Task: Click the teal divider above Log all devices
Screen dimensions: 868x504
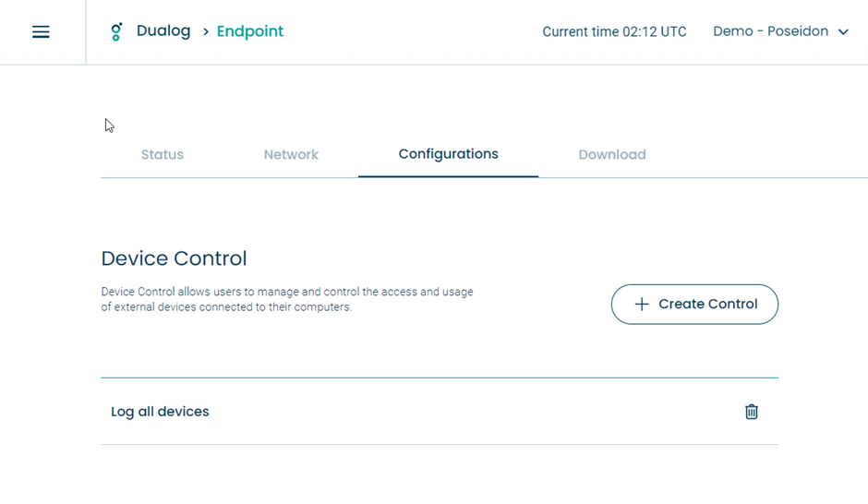Action: 440,378
